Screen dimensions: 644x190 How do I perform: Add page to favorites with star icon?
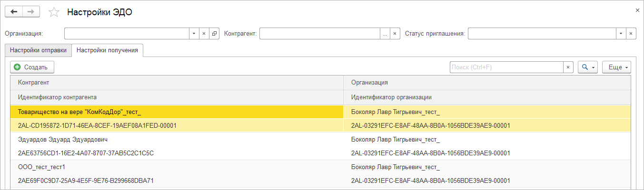[x=54, y=12]
